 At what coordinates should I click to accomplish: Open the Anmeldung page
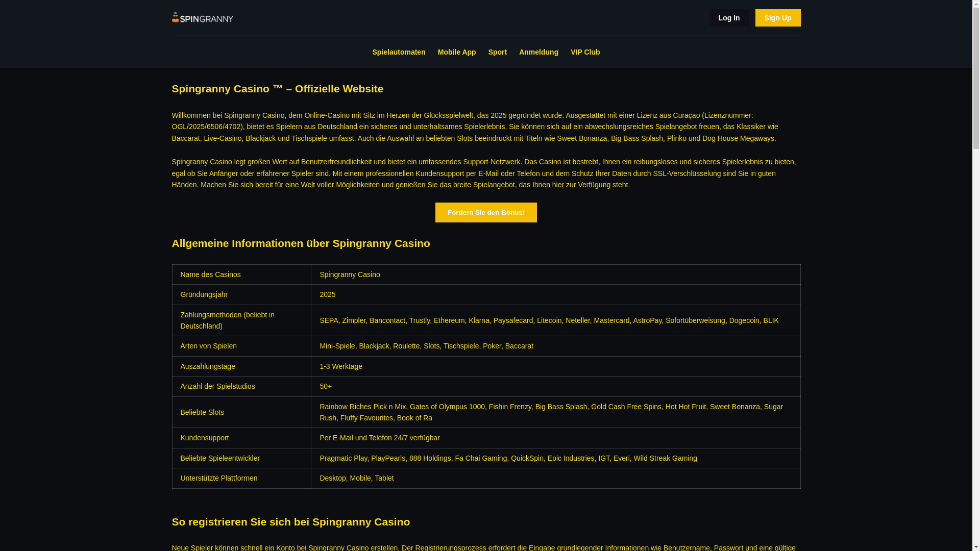(x=538, y=52)
